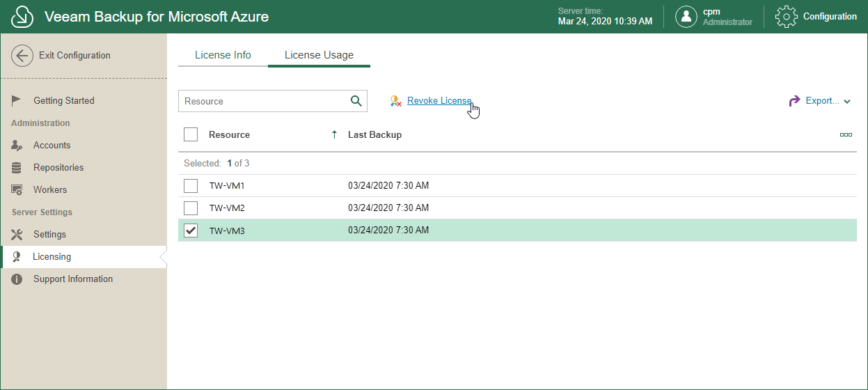Click TW-VM2's last backup date cell

(x=388, y=208)
